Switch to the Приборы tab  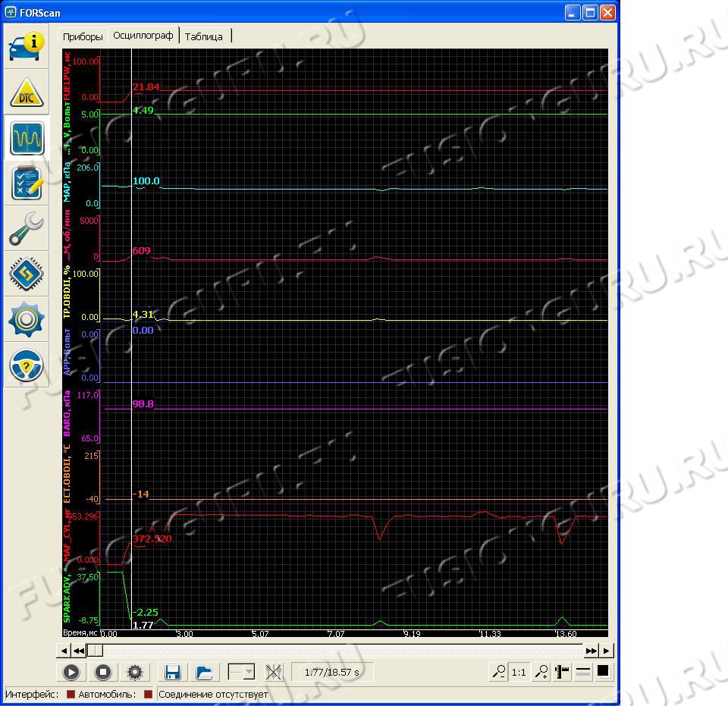[83, 36]
